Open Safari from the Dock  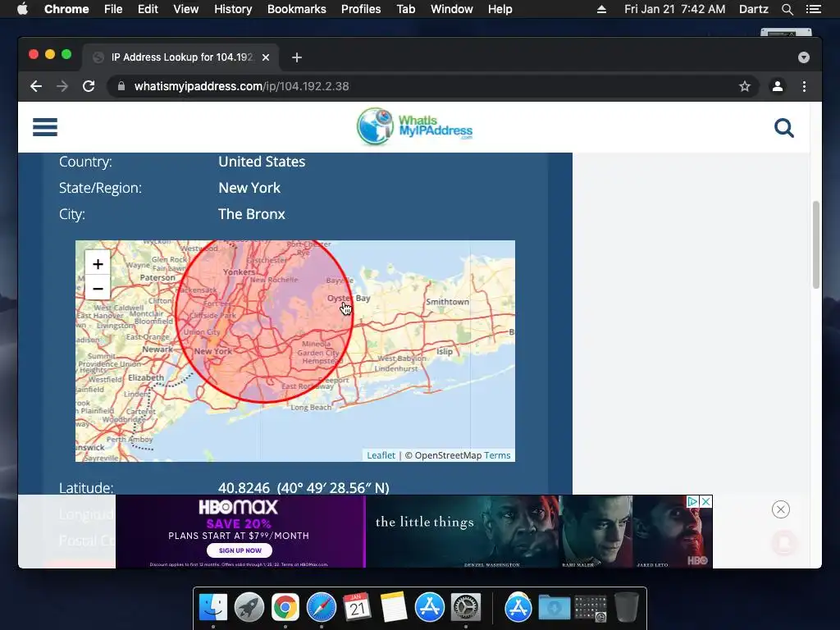coord(322,607)
